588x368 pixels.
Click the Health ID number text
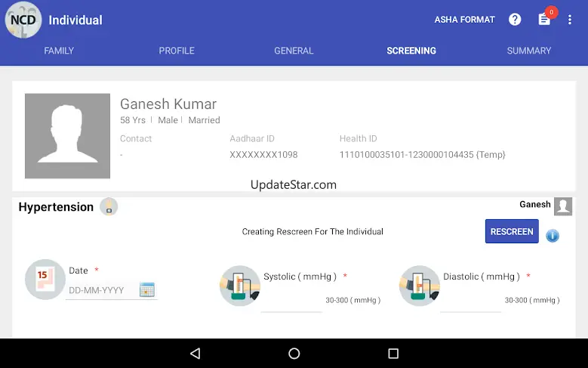pyautogui.click(x=422, y=155)
